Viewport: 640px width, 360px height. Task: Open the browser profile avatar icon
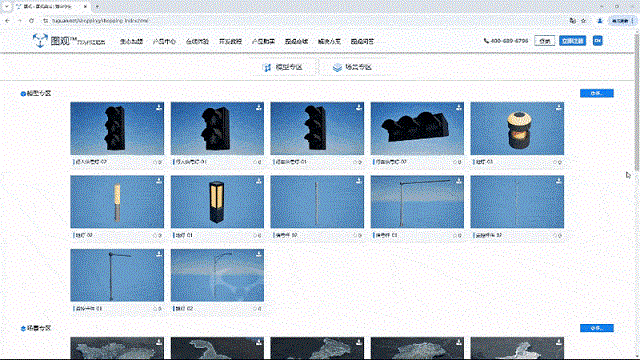point(600,20)
